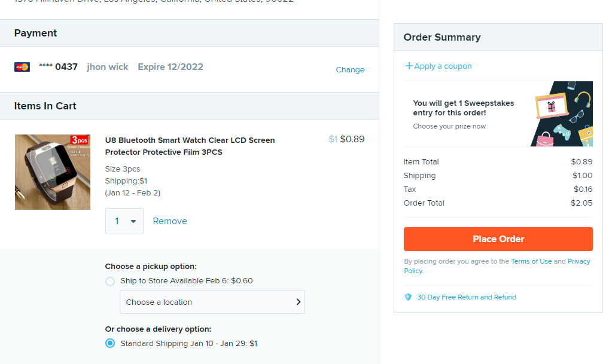Viewport: 612px width, 364px height.
Task: Open the item quantity dropdown
Action: [x=124, y=221]
